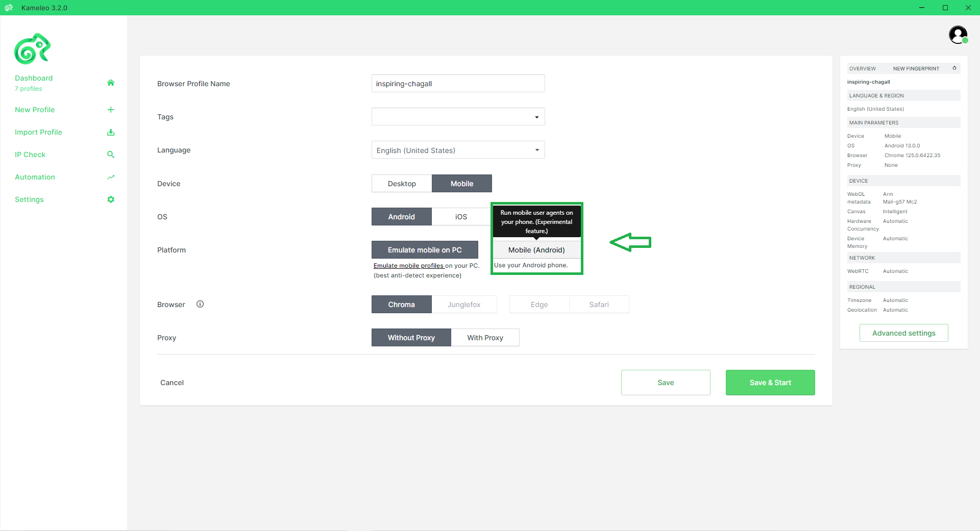Click the Import Profile download icon
This screenshot has height=531, width=980.
[x=111, y=132]
